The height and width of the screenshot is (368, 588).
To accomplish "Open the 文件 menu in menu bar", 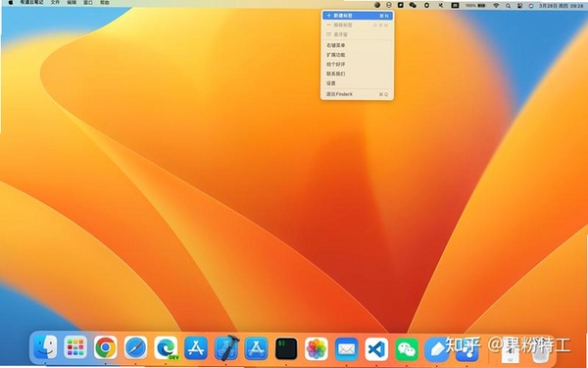I will pyautogui.click(x=55, y=3).
